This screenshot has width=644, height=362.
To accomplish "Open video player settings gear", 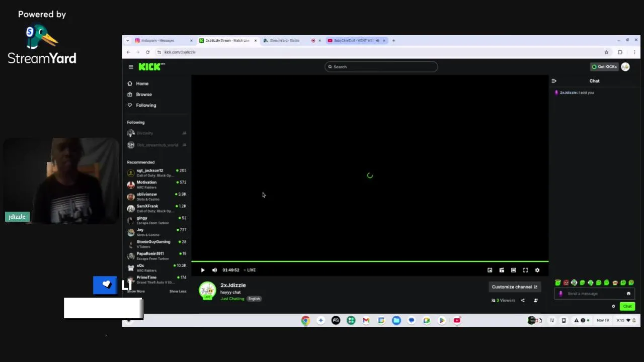I will click(x=537, y=270).
